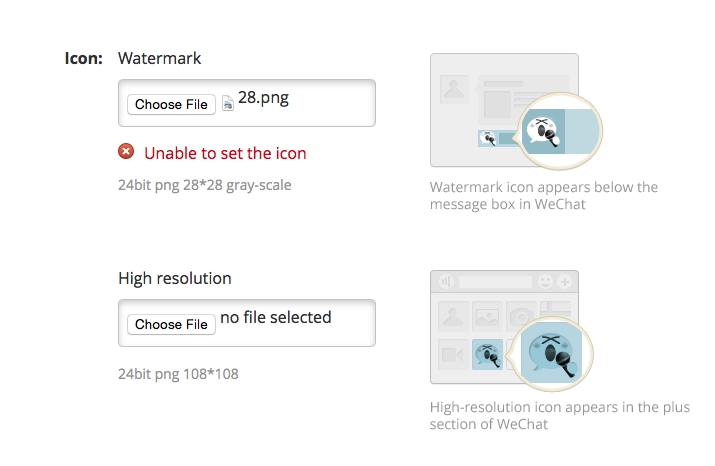This screenshot has width=715, height=466.
Task: Click the voice icon in the preview top bar
Action: coord(445,282)
